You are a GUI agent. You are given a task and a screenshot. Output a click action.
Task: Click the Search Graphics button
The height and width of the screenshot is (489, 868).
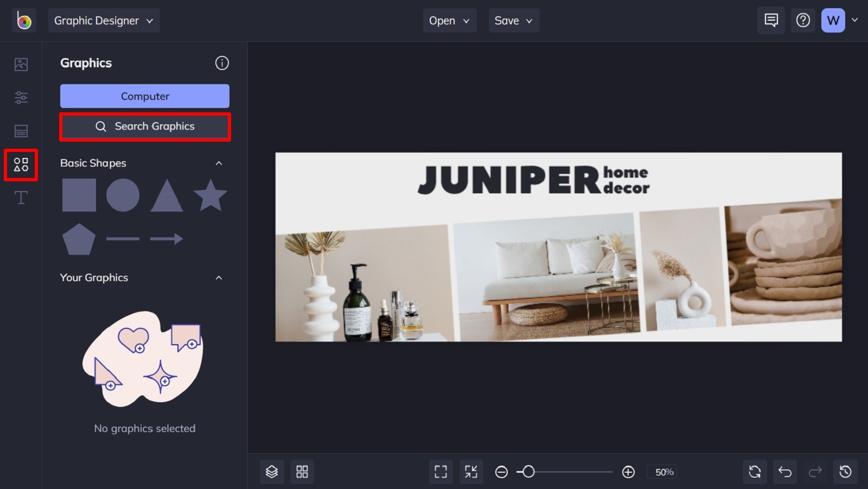[x=145, y=126]
